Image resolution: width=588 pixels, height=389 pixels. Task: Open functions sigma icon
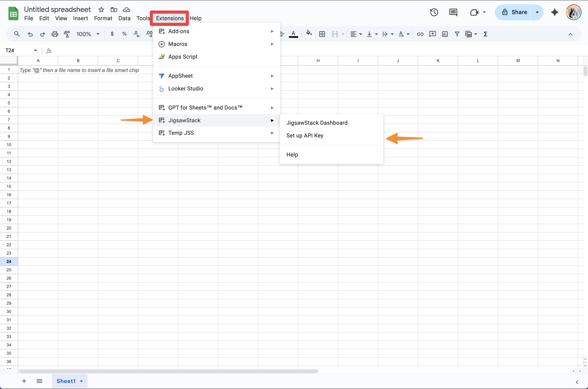pyautogui.click(x=485, y=34)
